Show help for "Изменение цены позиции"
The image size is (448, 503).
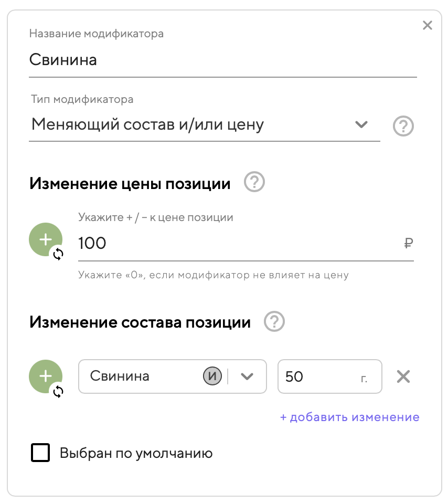tap(255, 183)
